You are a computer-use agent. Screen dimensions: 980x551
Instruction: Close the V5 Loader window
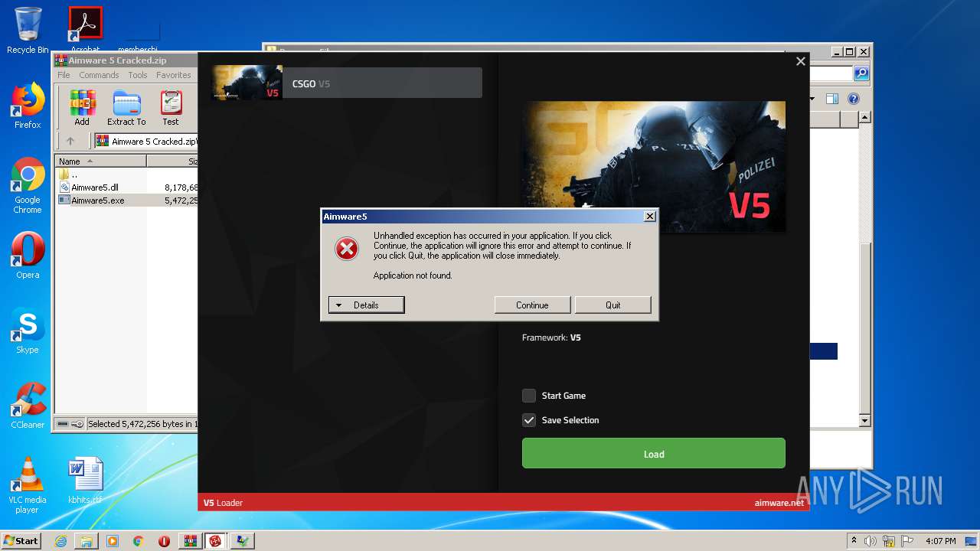[x=800, y=61]
